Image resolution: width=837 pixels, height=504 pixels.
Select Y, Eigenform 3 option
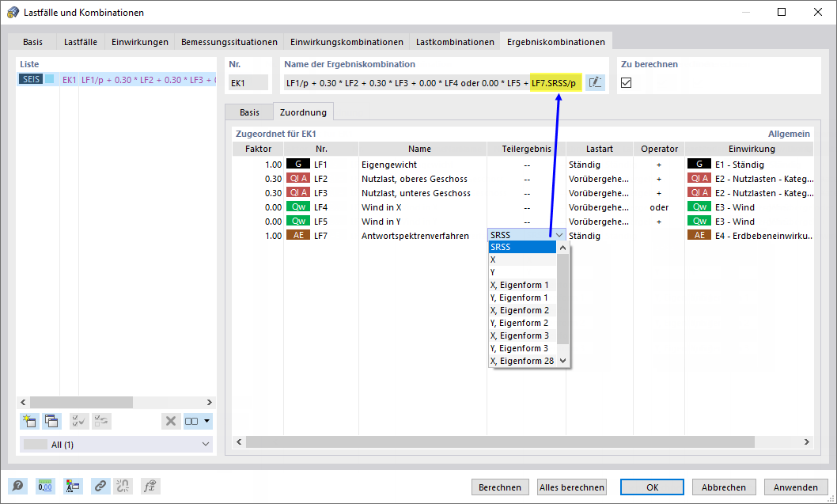(x=523, y=348)
